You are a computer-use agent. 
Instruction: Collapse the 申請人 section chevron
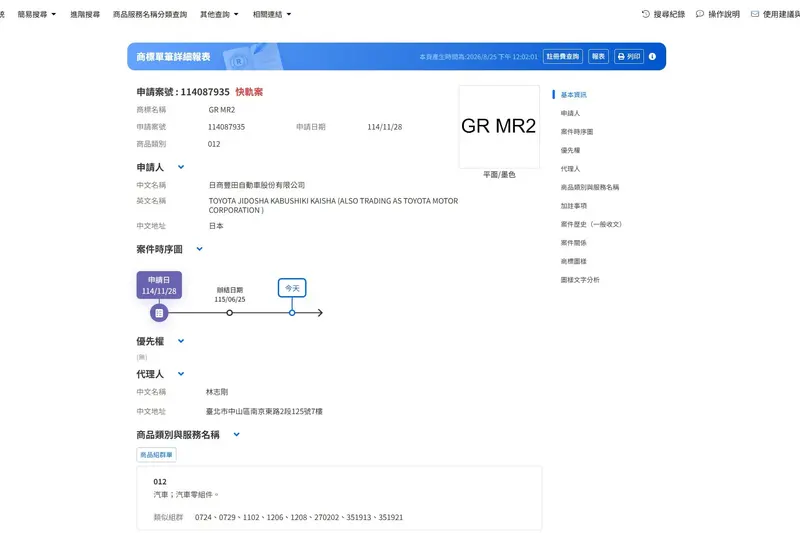point(181,167)
